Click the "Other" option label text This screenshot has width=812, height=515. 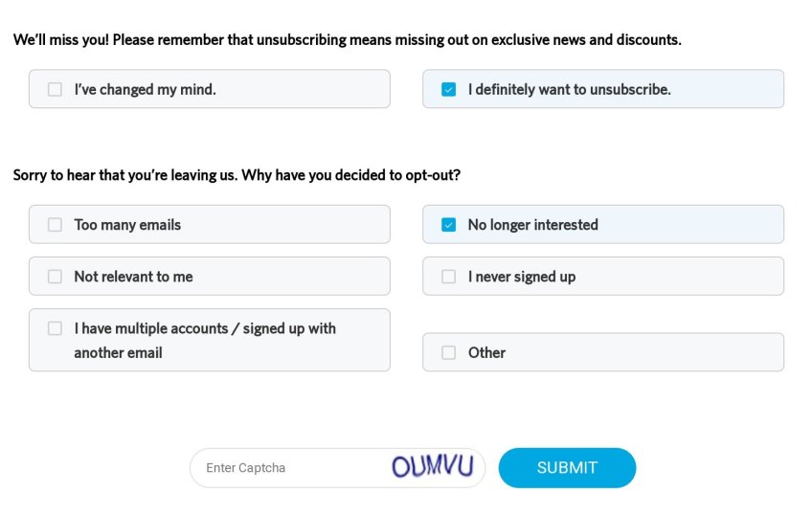(x=486, y=352)
